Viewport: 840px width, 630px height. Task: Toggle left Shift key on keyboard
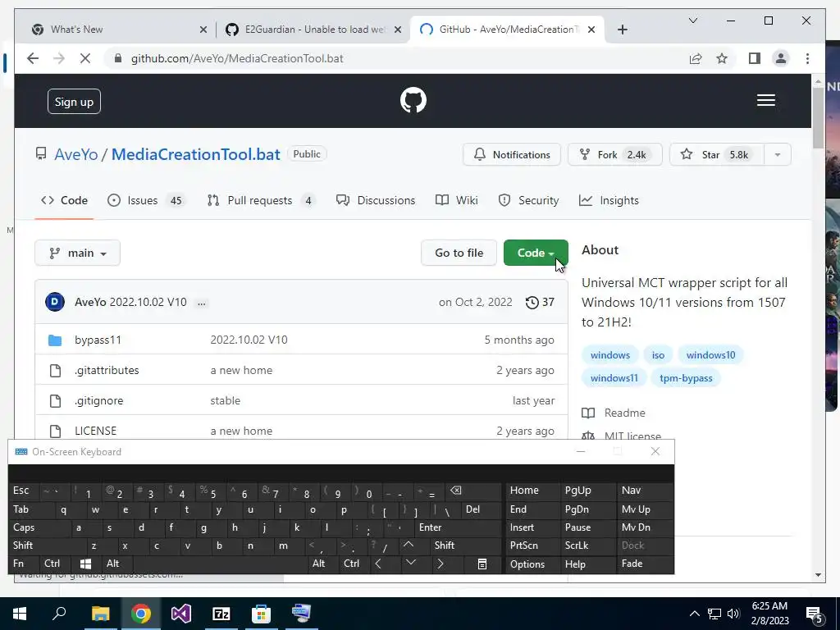click(x=47, y=546)
